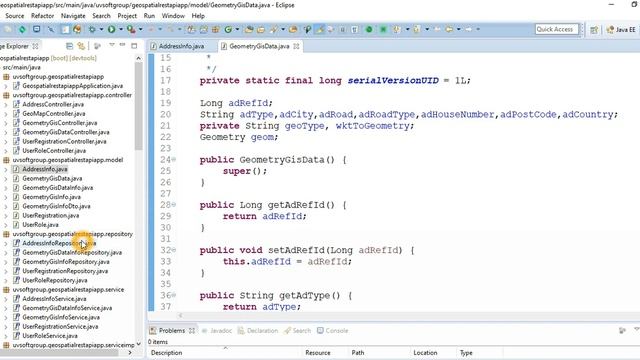The height and width of the screenshot is (360, 640).
Task: Click the back navigation arrow icon
Action: [x=449, y=29]
